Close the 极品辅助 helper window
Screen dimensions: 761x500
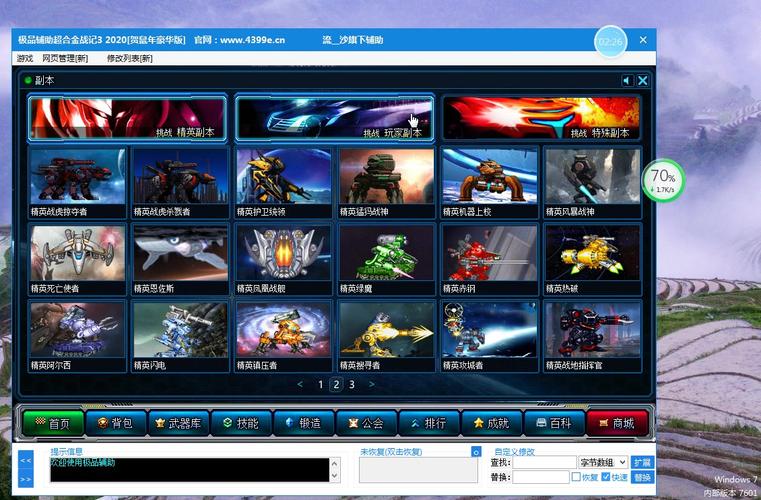pos(643,40)
